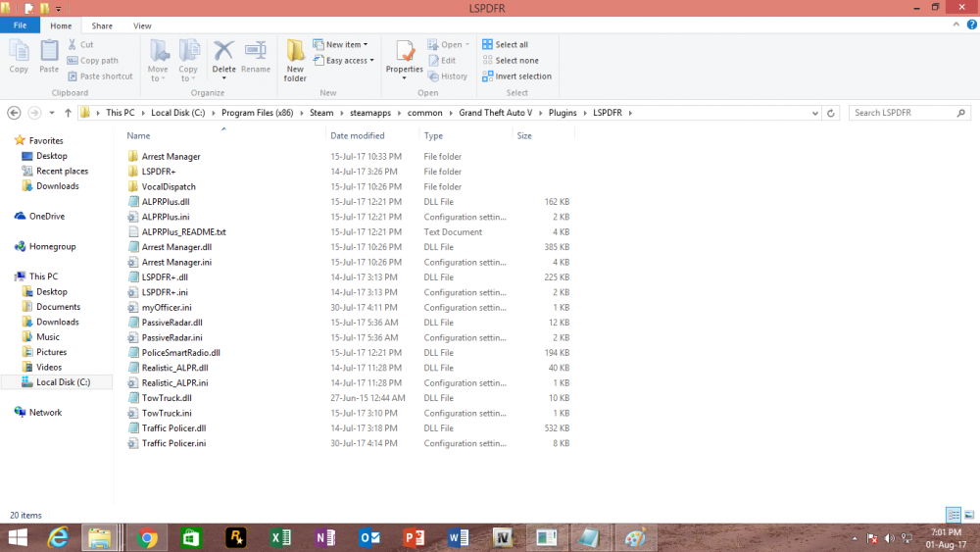Viewport: 980px width, 552px height.
Task: Click the Paste icon in Clipboard group
Action: point(49,57)
